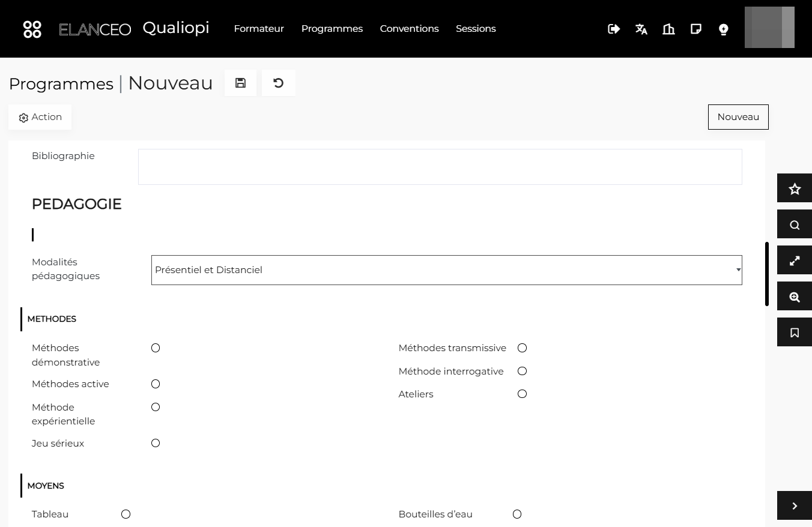Click into the Bibliographie text field

click(440, 167)
